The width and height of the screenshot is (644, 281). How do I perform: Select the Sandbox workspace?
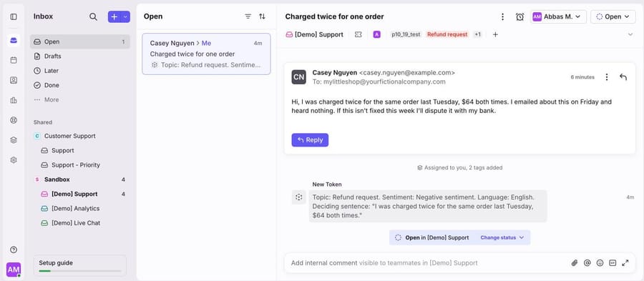80,179
